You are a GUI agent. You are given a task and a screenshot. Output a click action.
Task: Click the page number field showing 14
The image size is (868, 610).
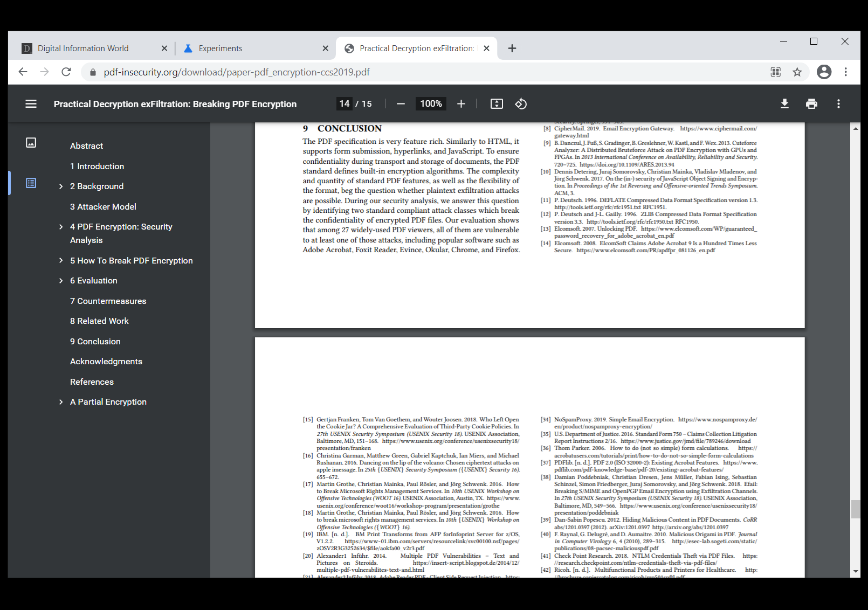(x=345, y=104)
